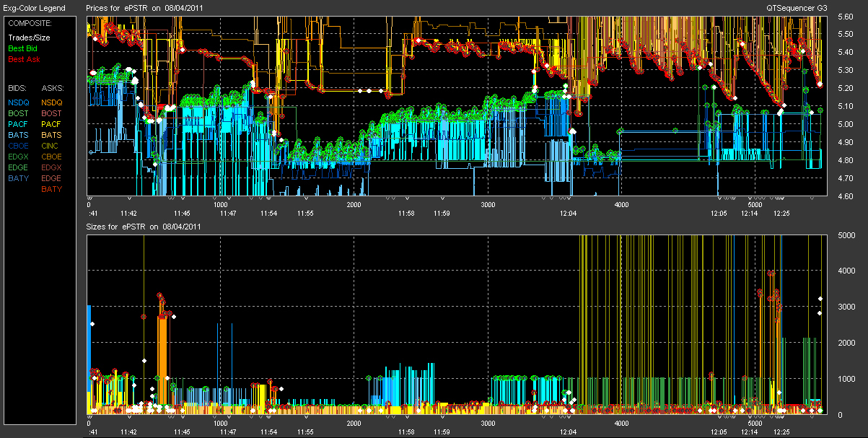The image size is (868, 438).
Task: Click BATS in the ASKS column
Action: point(52,135)
